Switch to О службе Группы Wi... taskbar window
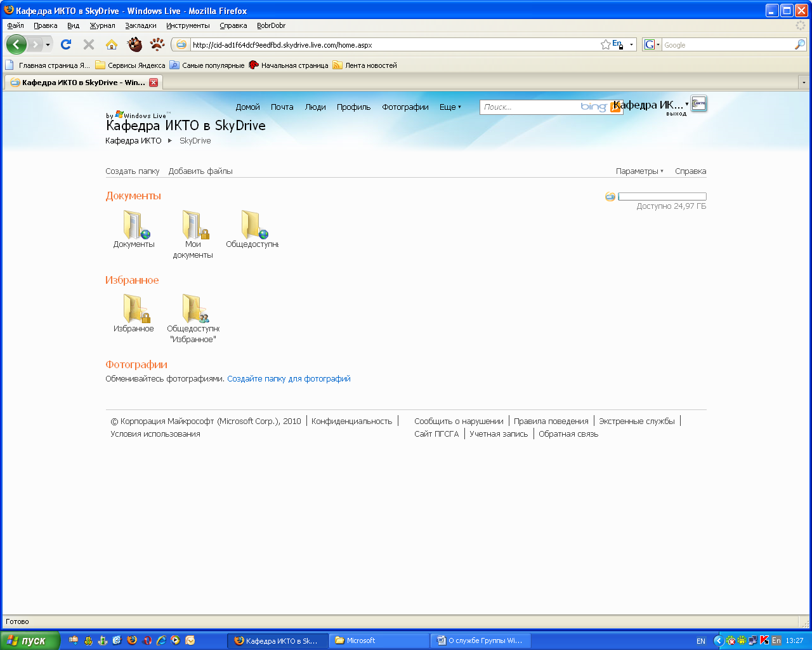The height and width of the screenshot is (650, 812). pos(481,640)
